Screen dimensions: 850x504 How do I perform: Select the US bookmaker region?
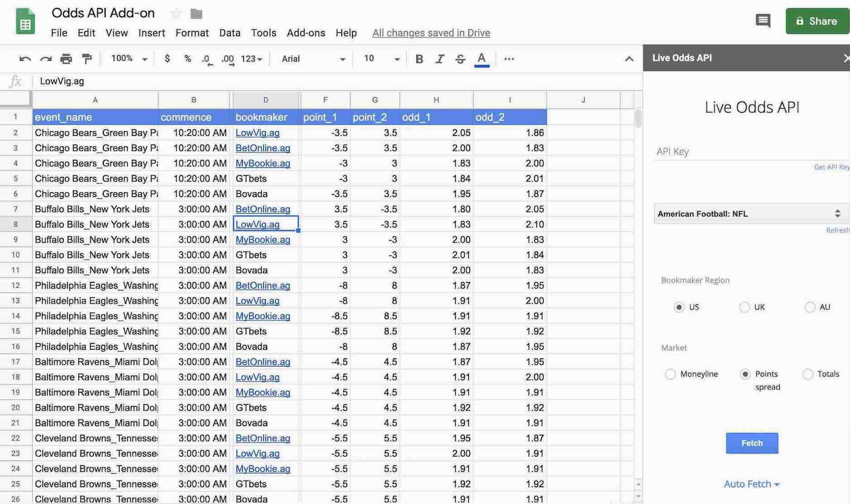tap(679, 307)
